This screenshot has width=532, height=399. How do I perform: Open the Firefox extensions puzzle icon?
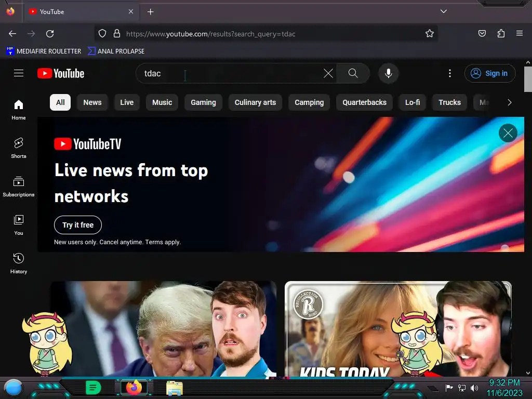click(x=501, y=34)
